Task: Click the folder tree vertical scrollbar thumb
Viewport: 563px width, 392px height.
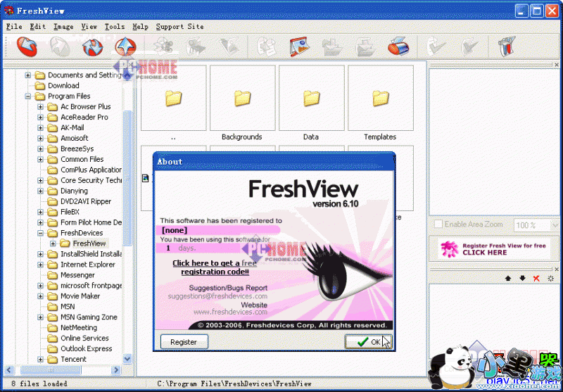Action: (x=127, y=179)
